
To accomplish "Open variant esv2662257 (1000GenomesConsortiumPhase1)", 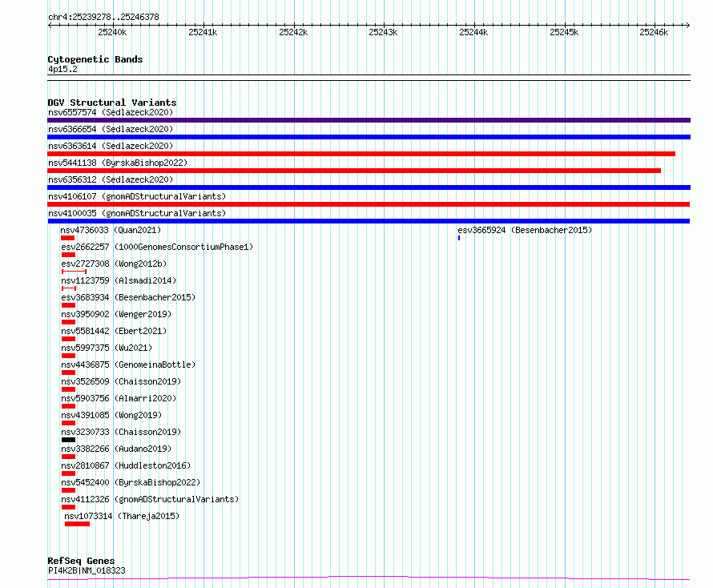I will [157, 247].
